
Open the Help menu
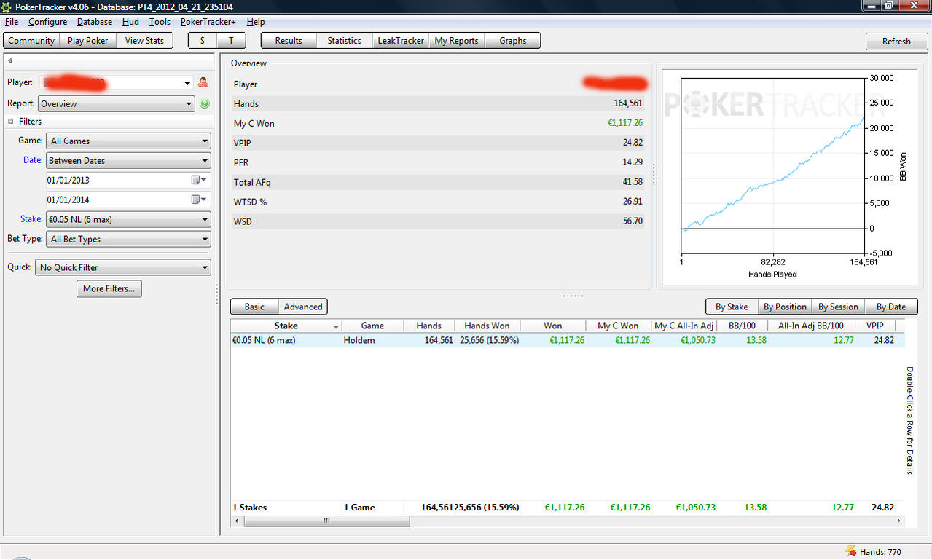pyautogui.click(x=256, y=22)
